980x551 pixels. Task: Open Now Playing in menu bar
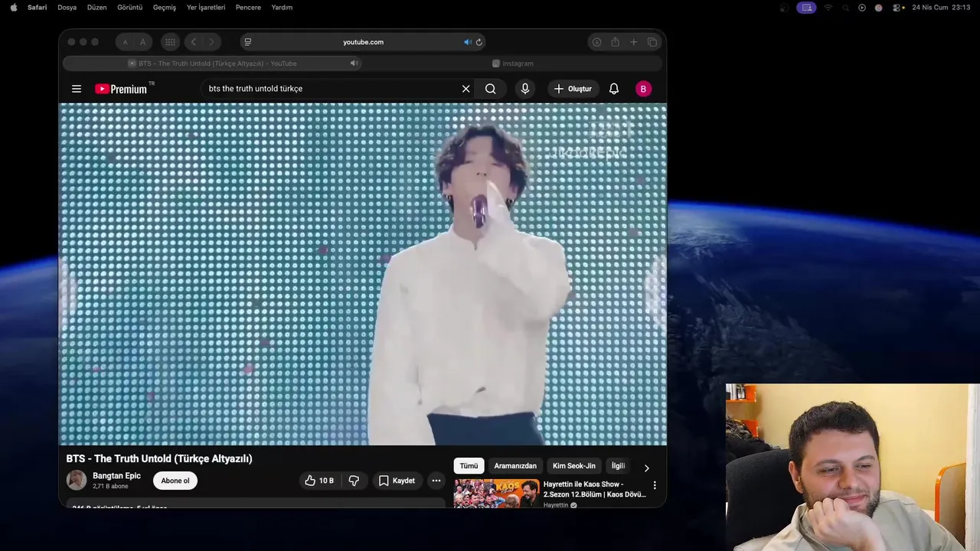862,8
